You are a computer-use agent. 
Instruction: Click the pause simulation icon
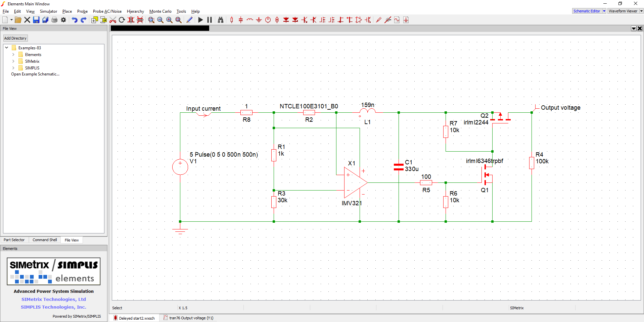point(210,20)
